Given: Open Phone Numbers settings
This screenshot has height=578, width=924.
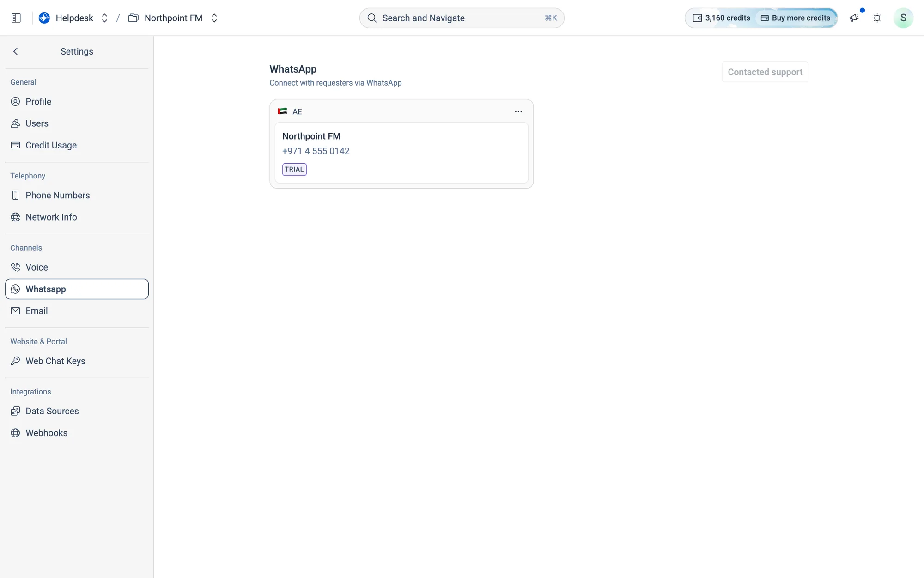Looking at the screenshot, I should click(77, 195).
